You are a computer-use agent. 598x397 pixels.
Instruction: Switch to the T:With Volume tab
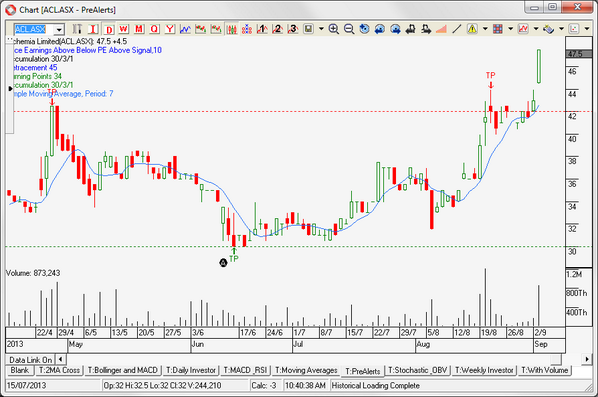tap(545, 370)
